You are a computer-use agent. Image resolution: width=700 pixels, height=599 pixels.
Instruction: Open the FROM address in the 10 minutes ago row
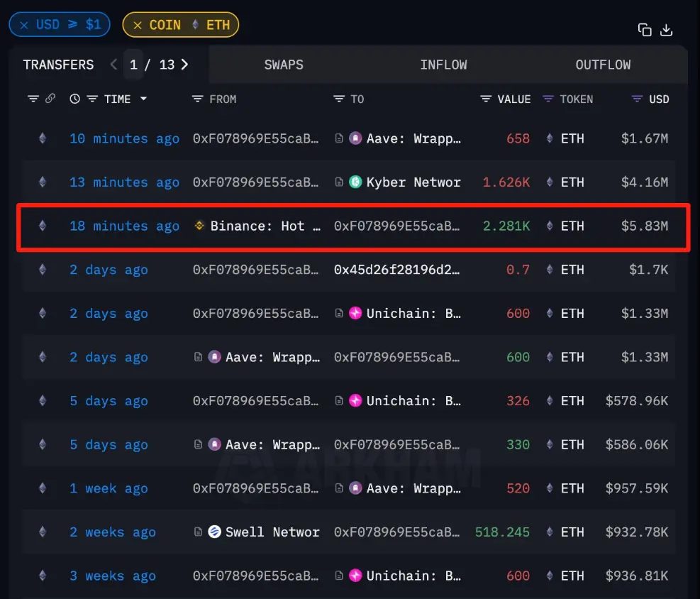[256, 138]
